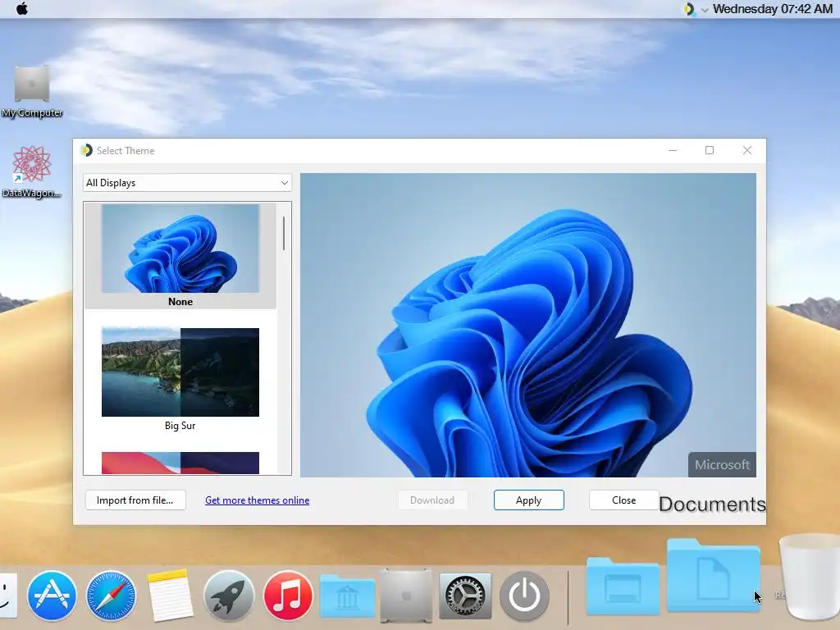Launch Safari compass icon from dock
840x630 pixels.
[x=111, y=596]
